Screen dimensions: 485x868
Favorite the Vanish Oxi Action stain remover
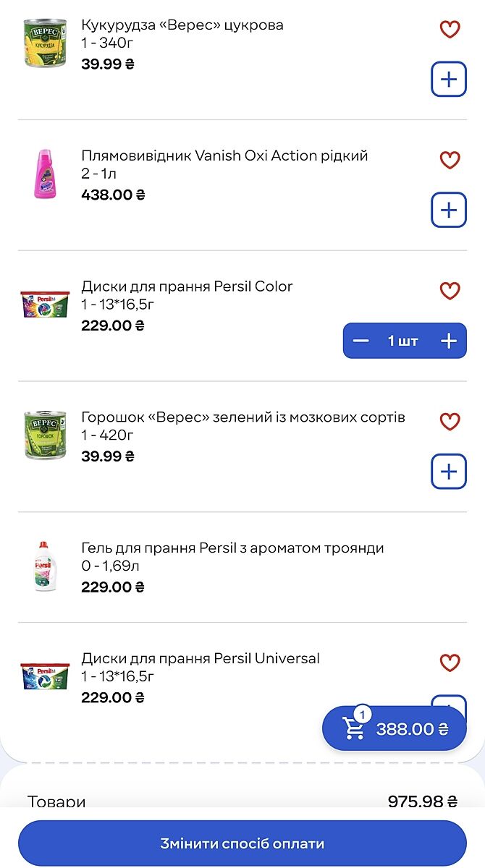[450, 160]
